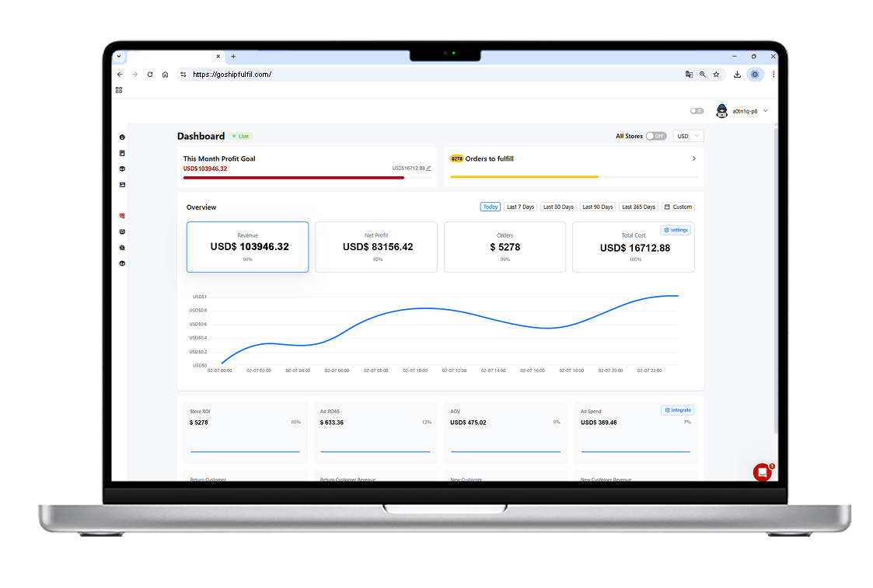Select the Last 30 Days range tab
The image size is (873, 588).
(558, 207)
